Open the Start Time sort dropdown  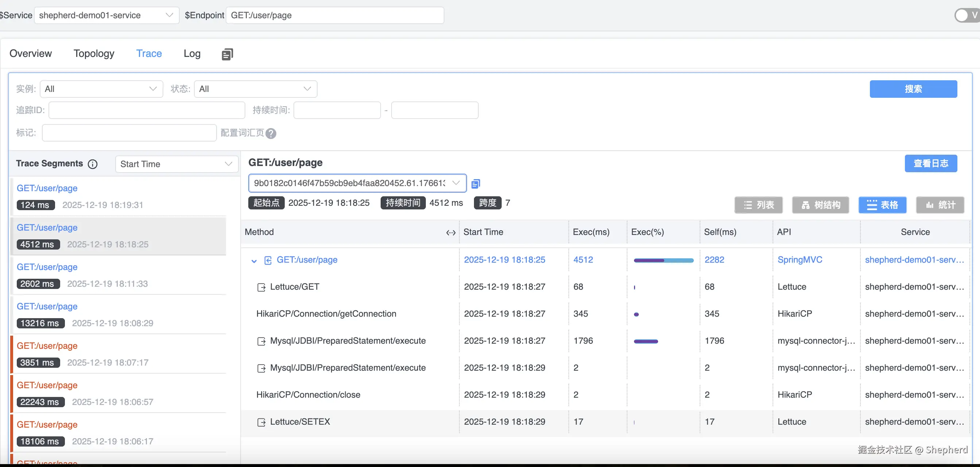point(176,164)
